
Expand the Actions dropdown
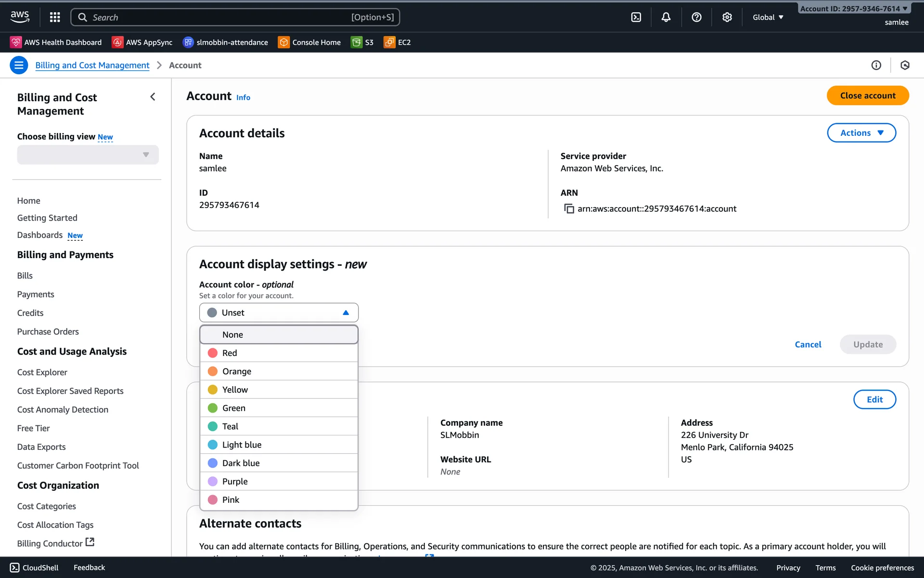(x=861, y=133)
